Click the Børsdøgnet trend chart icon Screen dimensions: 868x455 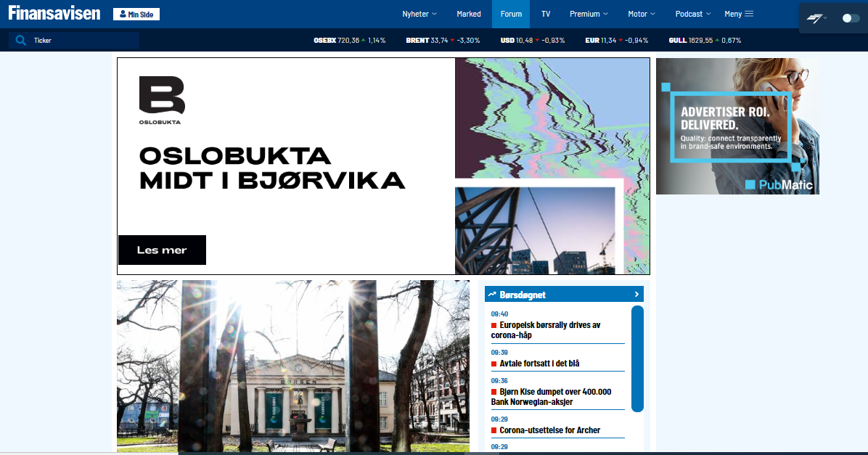point(491,295)
